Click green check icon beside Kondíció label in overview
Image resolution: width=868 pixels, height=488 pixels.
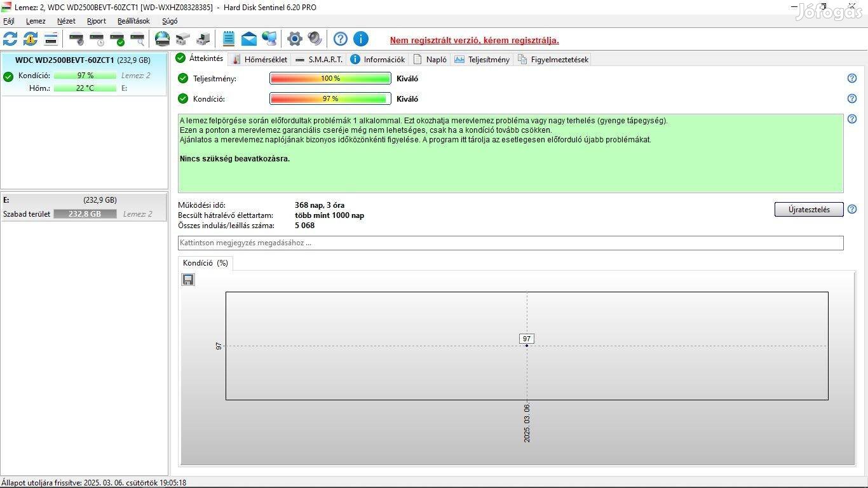pyautogui.click(x=183, y=98)
